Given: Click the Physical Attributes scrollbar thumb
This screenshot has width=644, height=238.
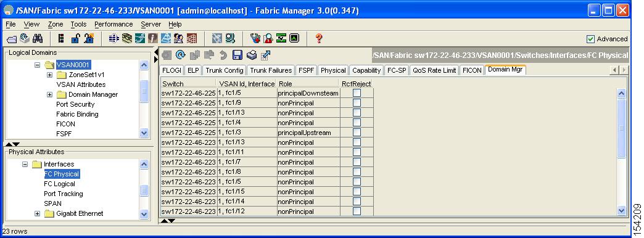Looking at the screenshot, I should click(x=144, y=191).
